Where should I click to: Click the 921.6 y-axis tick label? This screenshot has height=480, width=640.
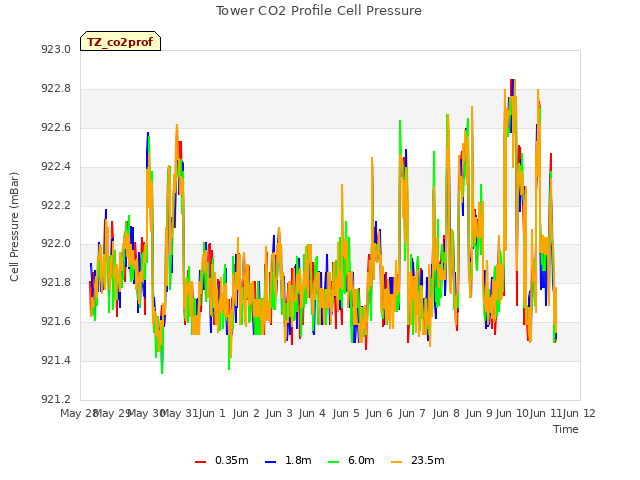pyautogui.click(x=56, y=322)
